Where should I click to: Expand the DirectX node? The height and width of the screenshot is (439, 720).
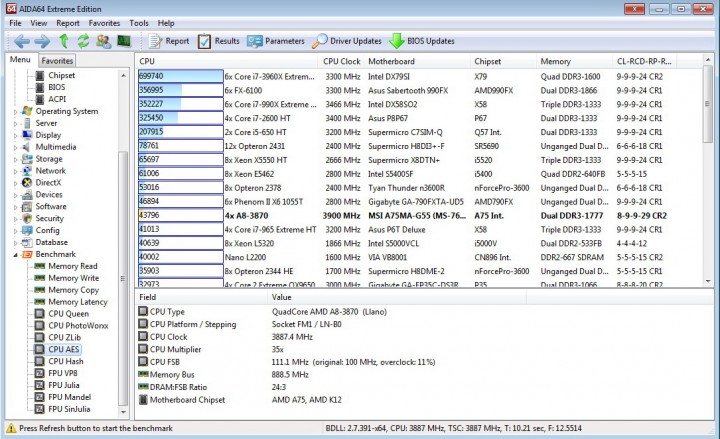(15, 183)
